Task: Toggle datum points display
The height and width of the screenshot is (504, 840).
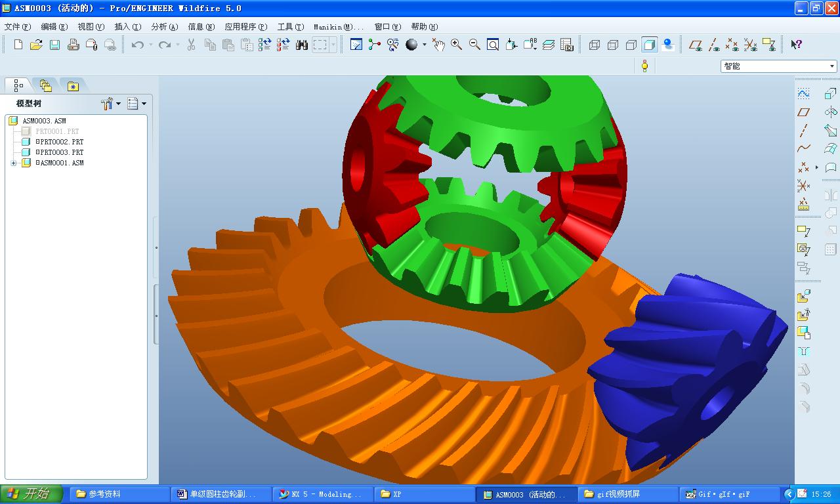Action: (x=732, y=45)
